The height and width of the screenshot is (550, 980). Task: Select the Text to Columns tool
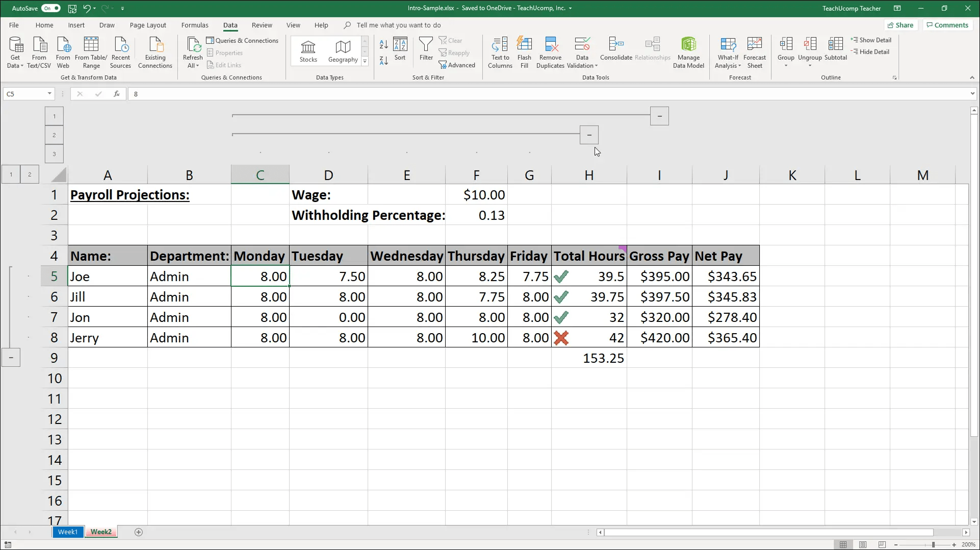click(x=500, y=53)
